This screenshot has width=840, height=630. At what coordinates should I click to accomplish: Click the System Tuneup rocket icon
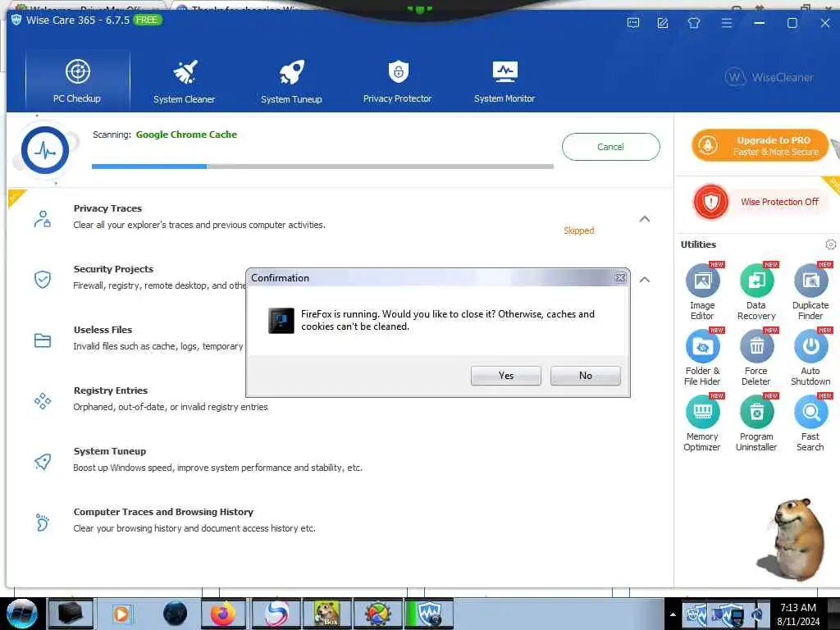click(43, 461)
